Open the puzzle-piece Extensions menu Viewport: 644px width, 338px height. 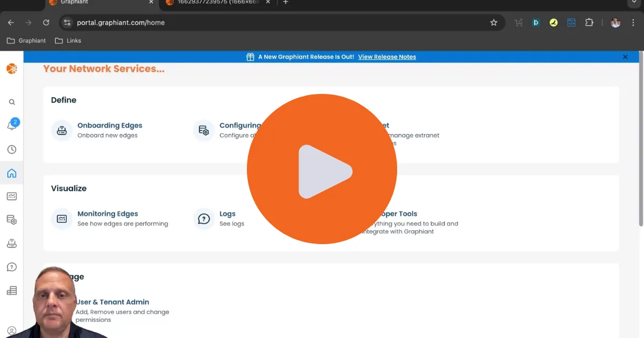[x=589, y=23]
